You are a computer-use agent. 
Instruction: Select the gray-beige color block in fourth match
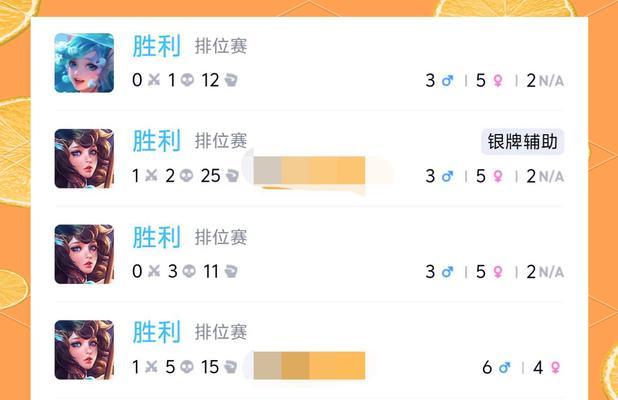pyautogui.click(x=268, y=365)
